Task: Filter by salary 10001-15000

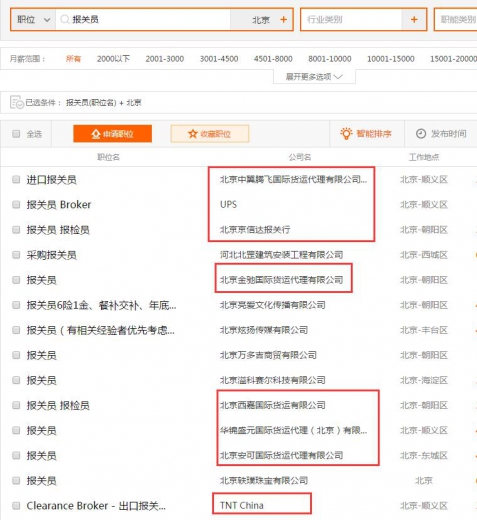Action: pos(391,59)
